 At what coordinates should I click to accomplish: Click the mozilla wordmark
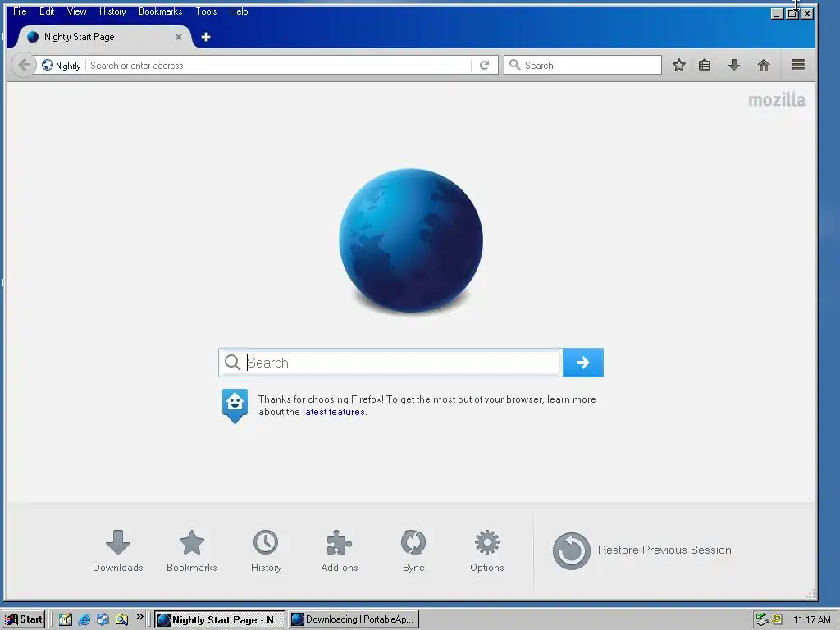click(x=777, y=100)
